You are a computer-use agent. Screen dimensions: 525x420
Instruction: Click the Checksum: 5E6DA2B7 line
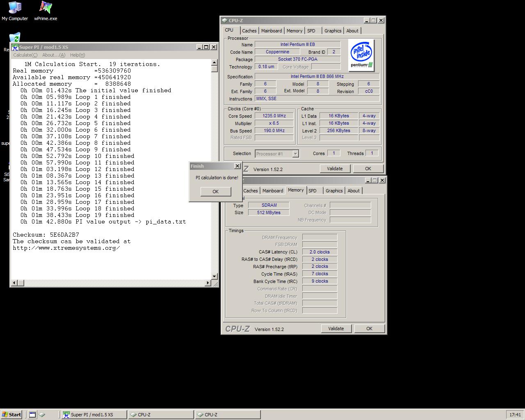46,235
